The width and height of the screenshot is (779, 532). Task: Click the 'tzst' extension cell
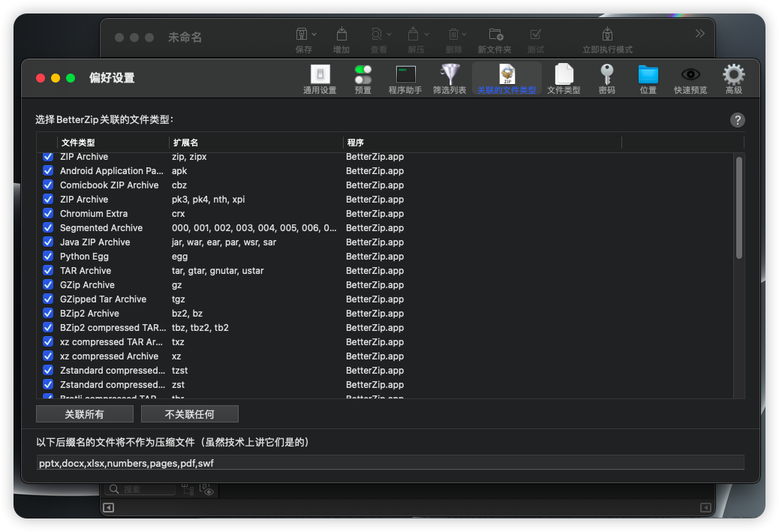180,371
